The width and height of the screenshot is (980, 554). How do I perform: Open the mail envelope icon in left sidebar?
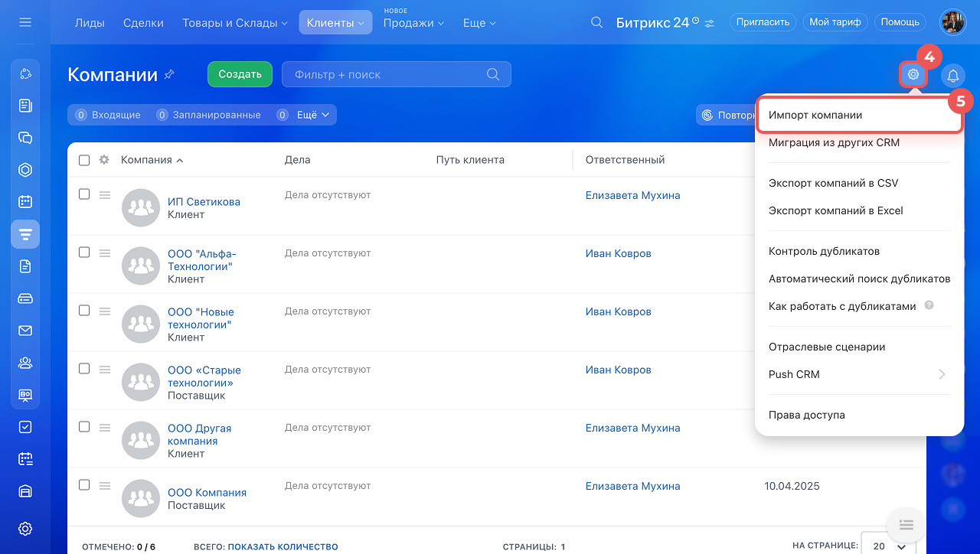25,331
